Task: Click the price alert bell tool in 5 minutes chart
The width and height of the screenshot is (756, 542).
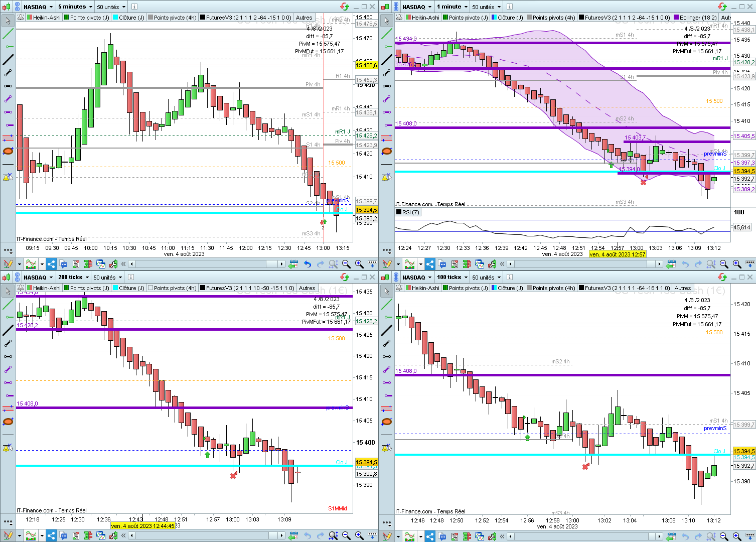Action: (x=8, y=177)
